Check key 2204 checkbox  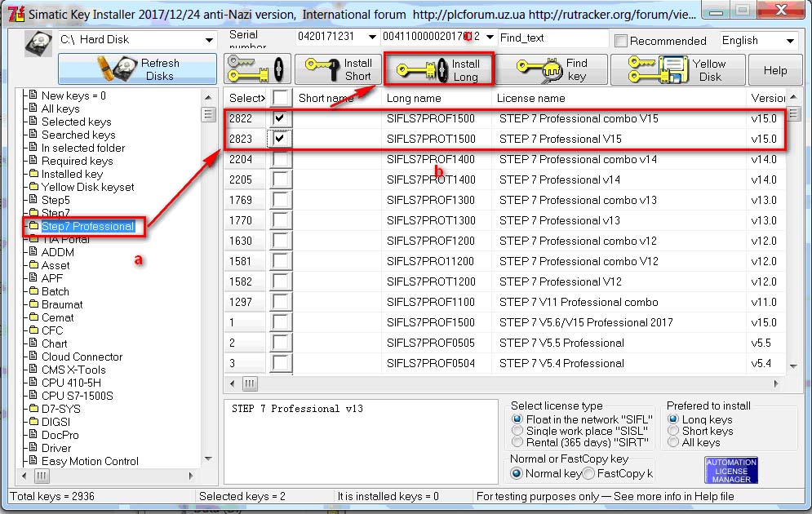(x=280, y=159)
